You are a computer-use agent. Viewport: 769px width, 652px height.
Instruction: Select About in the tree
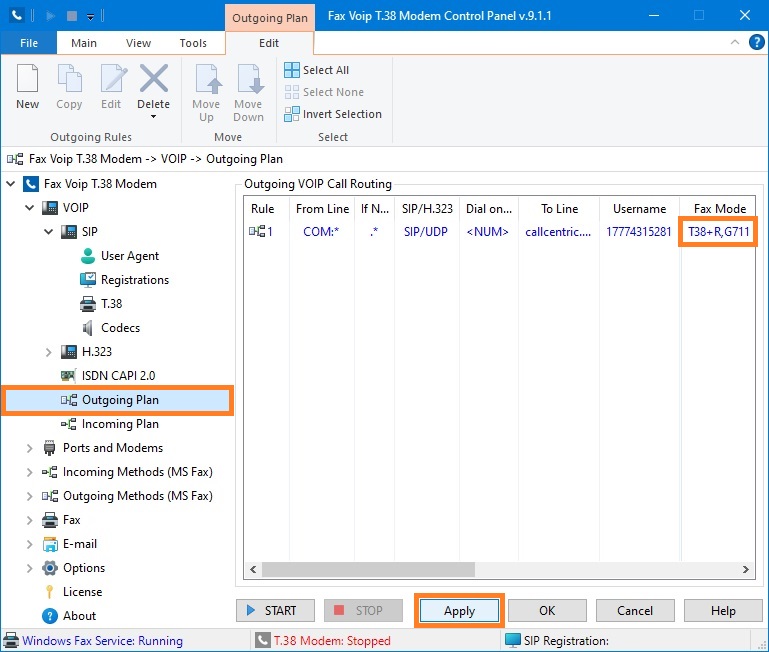coord(79,616)
